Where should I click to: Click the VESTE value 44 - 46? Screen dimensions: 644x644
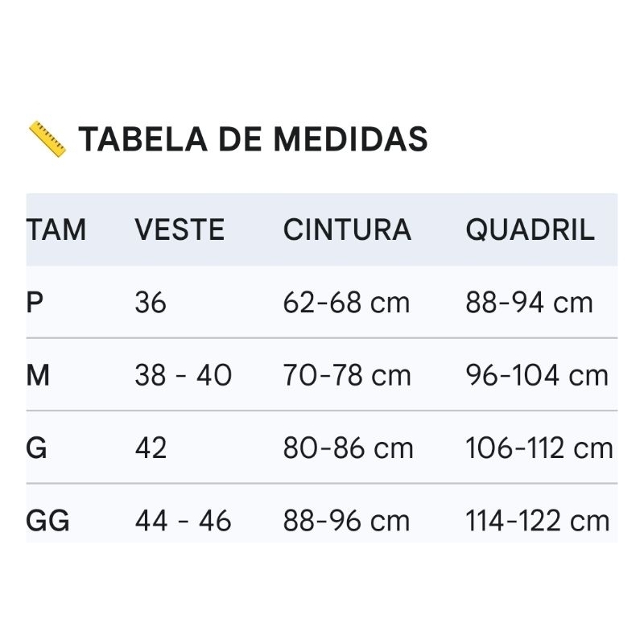click(x=183, y=521)
